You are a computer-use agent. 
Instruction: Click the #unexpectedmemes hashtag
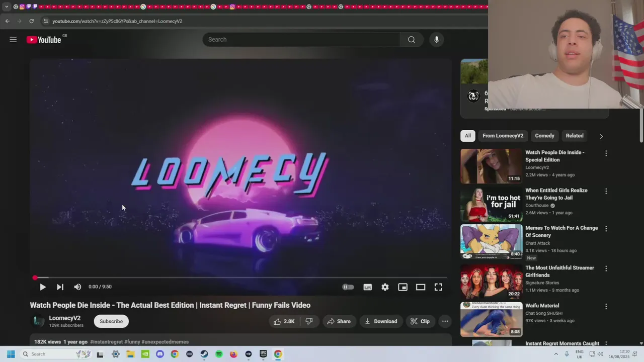point(165,342)
